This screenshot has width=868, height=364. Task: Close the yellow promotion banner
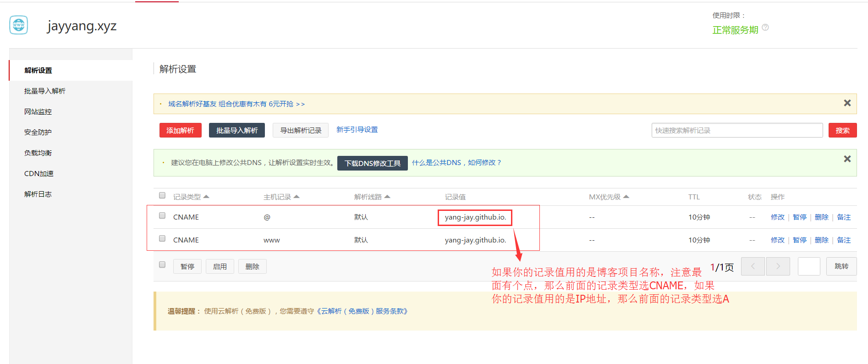(847, 103)
